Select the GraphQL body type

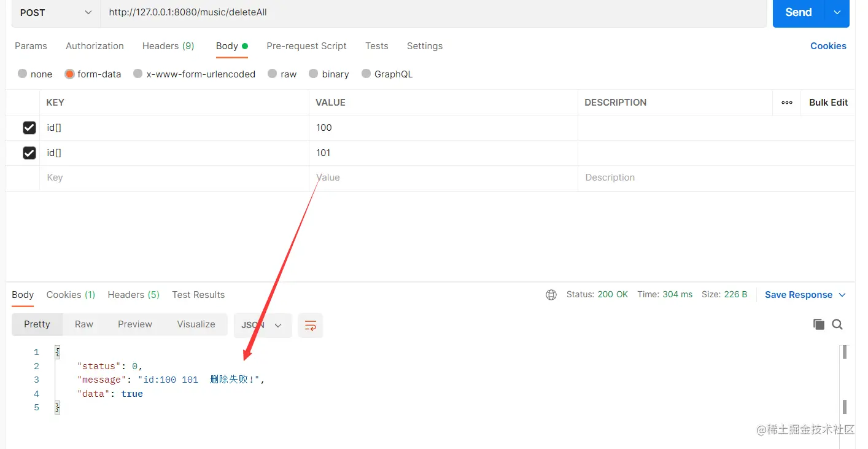pyautogui.click(x=387, y=74)
